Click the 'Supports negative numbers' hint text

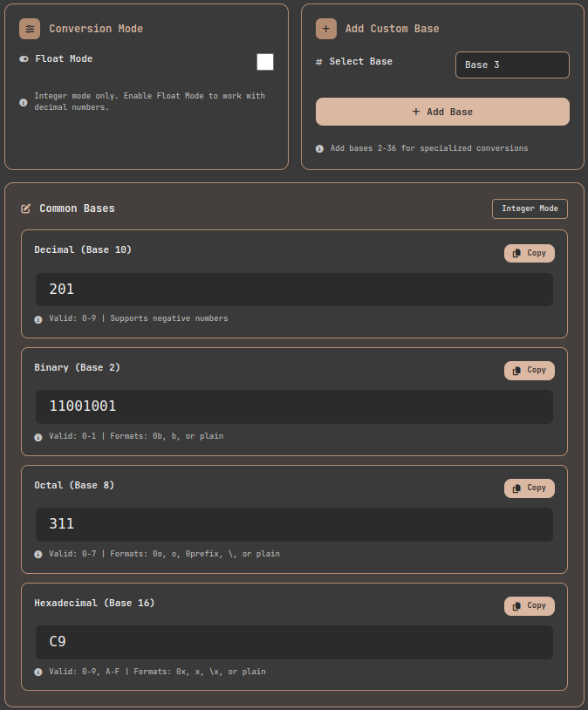(x=169, y=318)
